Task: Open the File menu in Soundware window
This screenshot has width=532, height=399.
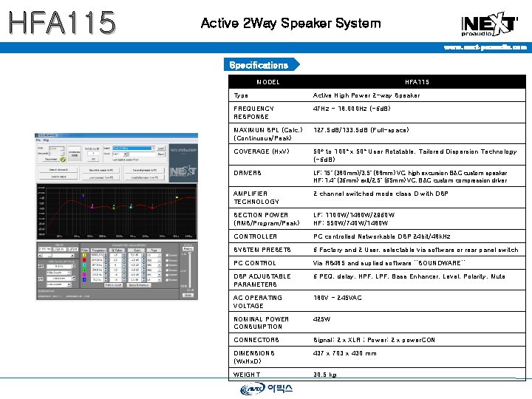Action: [x=38, y=140]
